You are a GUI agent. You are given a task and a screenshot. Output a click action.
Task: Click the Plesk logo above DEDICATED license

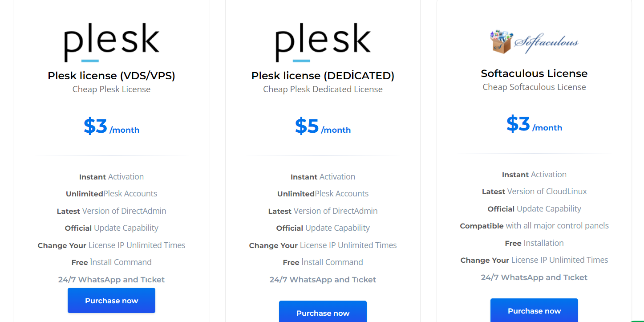(x=323, y=43)
